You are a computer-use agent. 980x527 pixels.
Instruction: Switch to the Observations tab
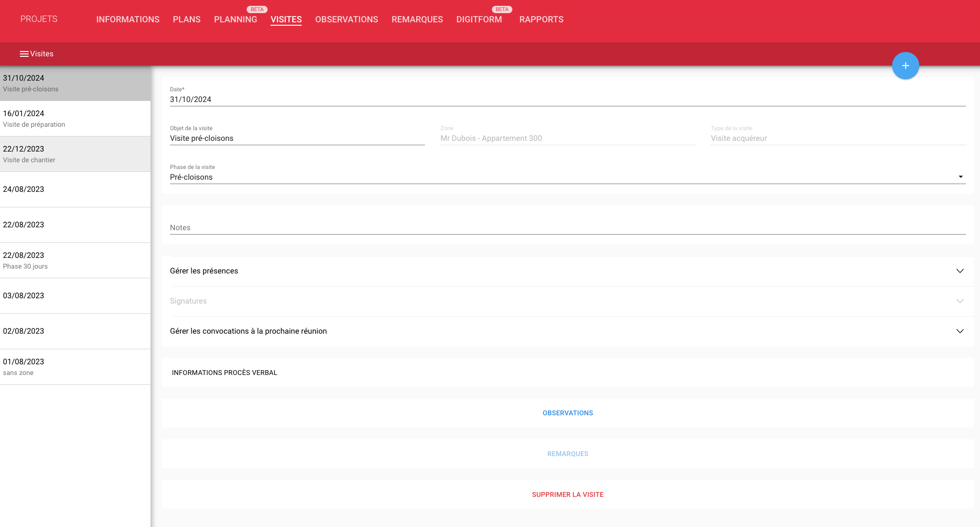[x=346, y=19]
